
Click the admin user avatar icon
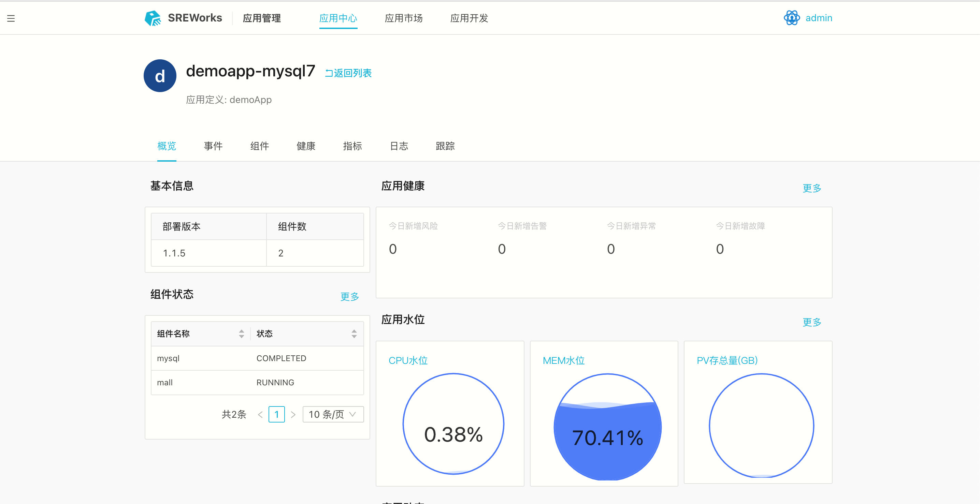pos(792,18)
